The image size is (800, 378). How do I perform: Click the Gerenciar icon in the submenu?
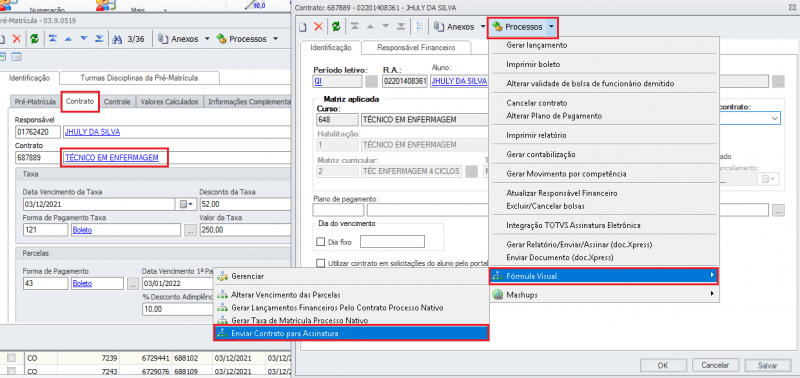click(x=221, y=276)
